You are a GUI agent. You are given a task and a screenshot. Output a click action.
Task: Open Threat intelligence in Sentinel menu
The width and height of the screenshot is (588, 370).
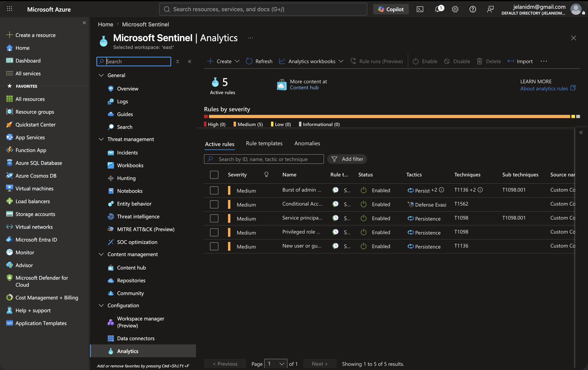click(x=138, y=217)
